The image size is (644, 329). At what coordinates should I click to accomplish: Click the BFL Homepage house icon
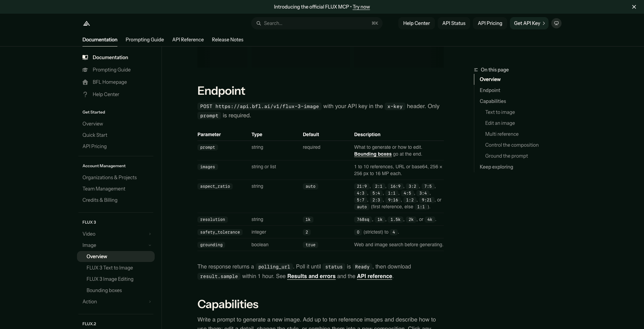coord(85,82)
